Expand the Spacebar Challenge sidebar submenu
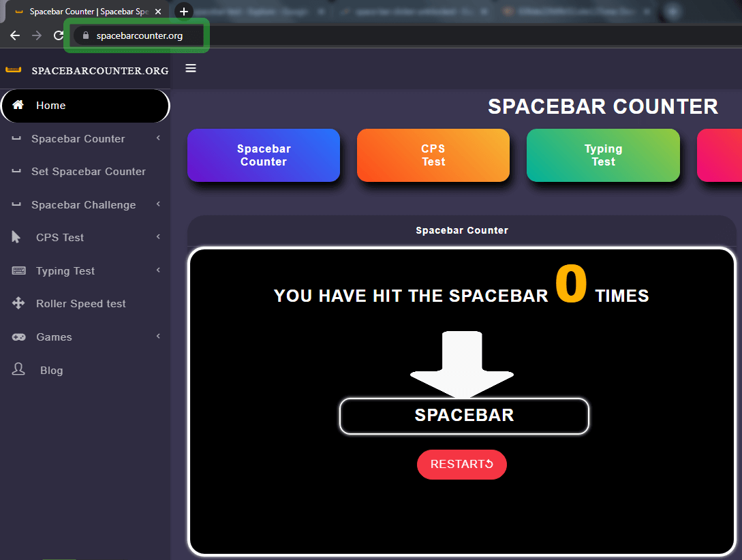Viewport: 742px width, 560px height. coord(158,204)
